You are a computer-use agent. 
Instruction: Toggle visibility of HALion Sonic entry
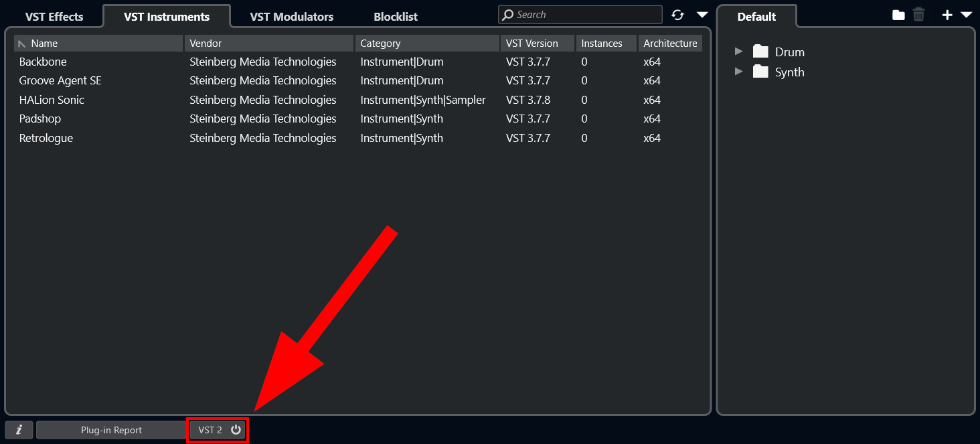pyautogui.click(x=52, y=99)
